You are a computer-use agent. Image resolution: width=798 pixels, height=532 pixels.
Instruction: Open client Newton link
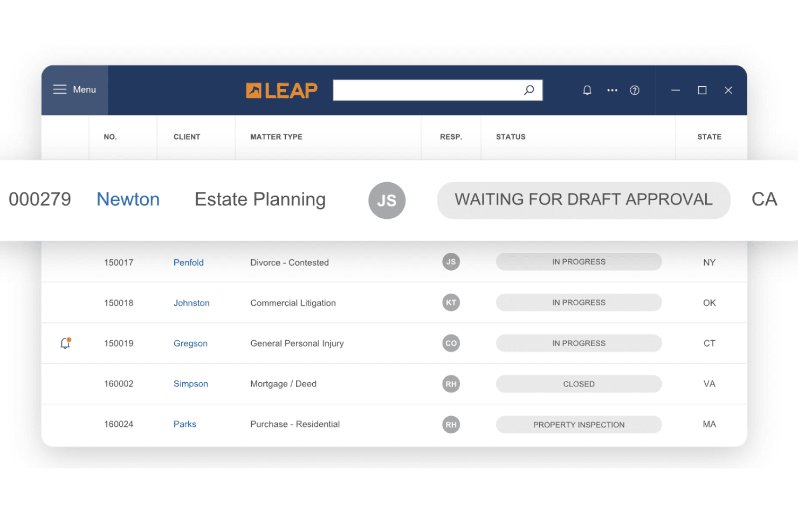128,199
